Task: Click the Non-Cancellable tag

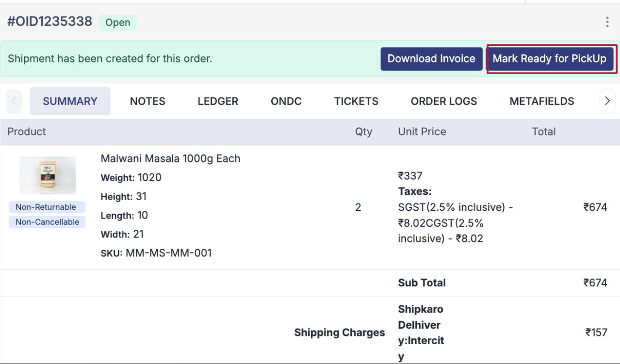Action: tap(47, 222)
